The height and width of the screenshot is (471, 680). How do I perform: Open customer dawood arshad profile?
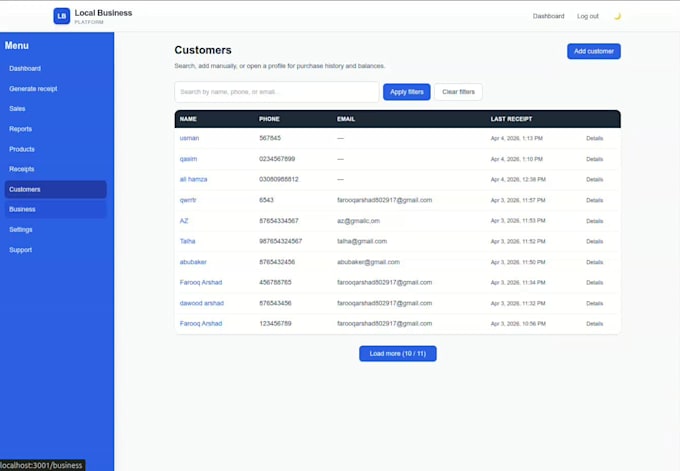pyautogui.click(x=202, y=303)
